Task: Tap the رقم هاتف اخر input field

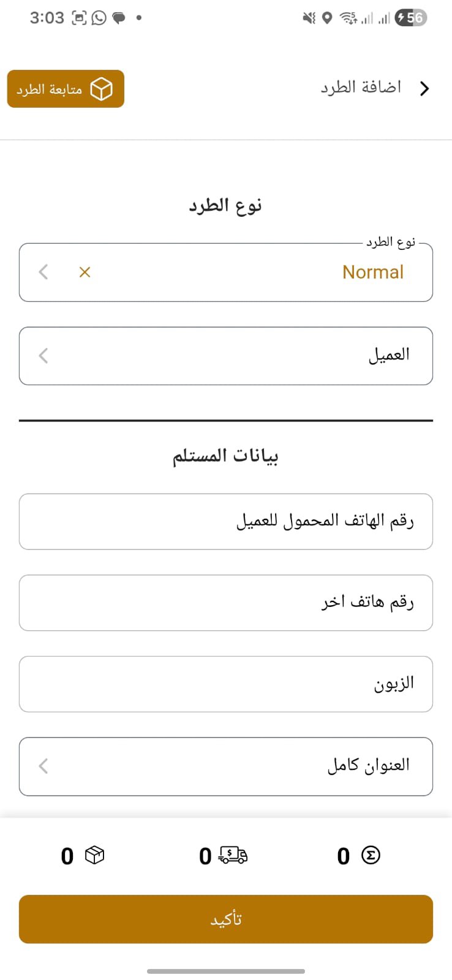Action: [x=226, y=603]
